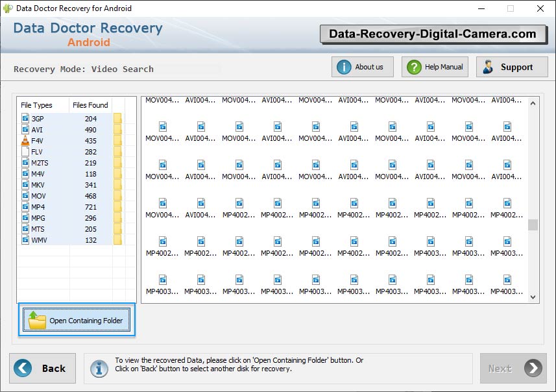Select the MPG row label
556x392 pixels.
(38, 218)
